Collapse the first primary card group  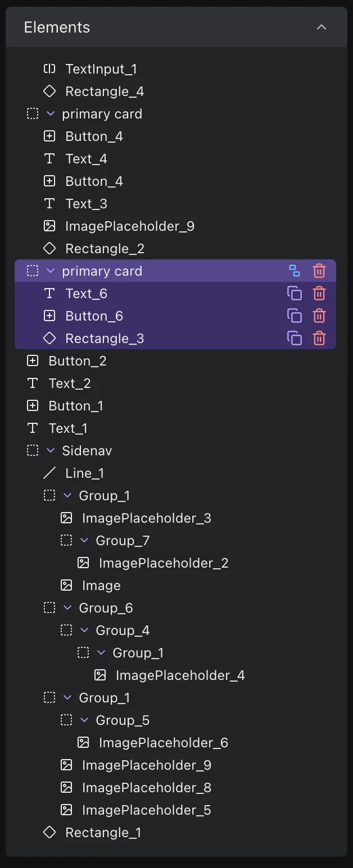click(49, 113)
